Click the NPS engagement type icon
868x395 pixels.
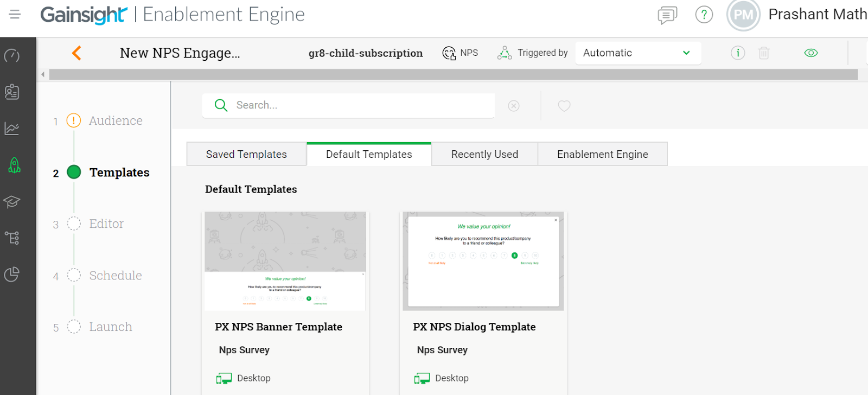point(449,53)
